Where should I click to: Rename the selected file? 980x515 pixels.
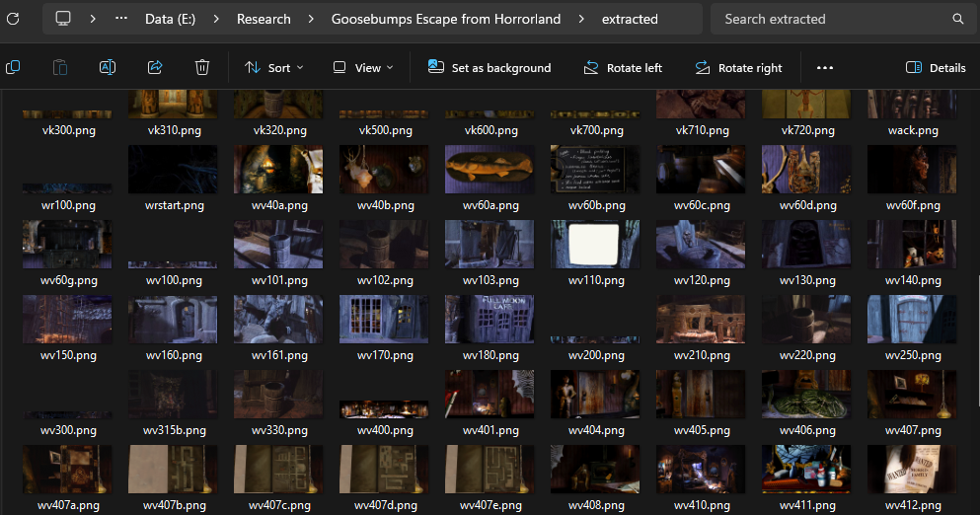coord(108,67)
